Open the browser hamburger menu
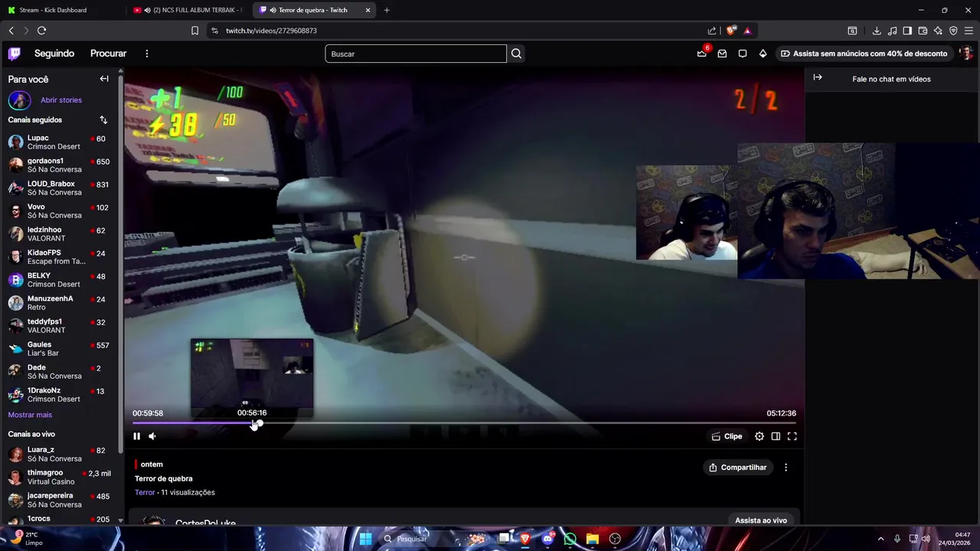The height and width of the screenshot is (551, 980). [x=969, y=31]
